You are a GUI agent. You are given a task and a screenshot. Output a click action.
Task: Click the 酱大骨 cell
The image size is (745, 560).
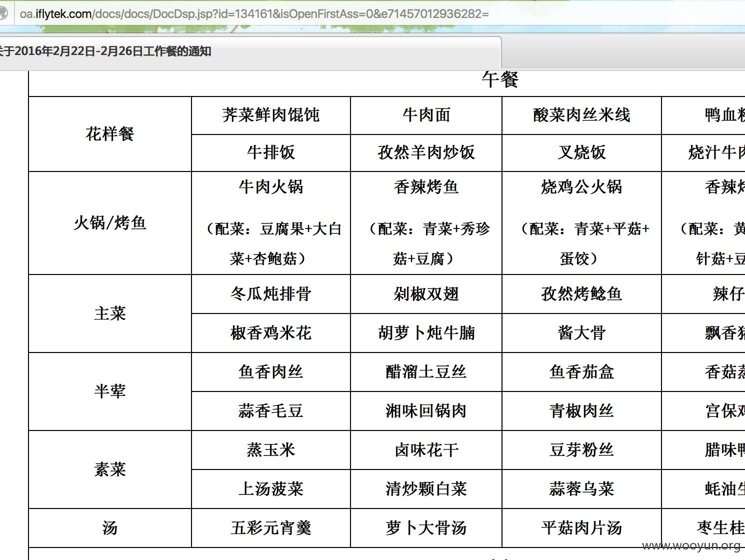pos(582,333)
